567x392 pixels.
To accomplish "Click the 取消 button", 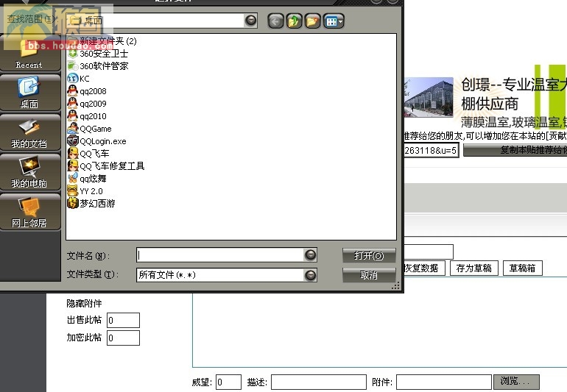I will point(369,275).
